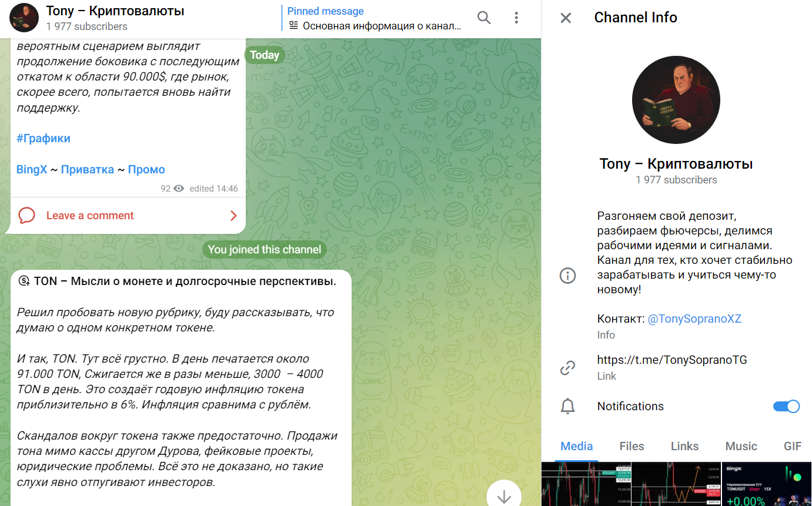The width and height of the screenshot is (812, 506).
Task: Click the coin icon on the TON post
Action: [24, 282]
